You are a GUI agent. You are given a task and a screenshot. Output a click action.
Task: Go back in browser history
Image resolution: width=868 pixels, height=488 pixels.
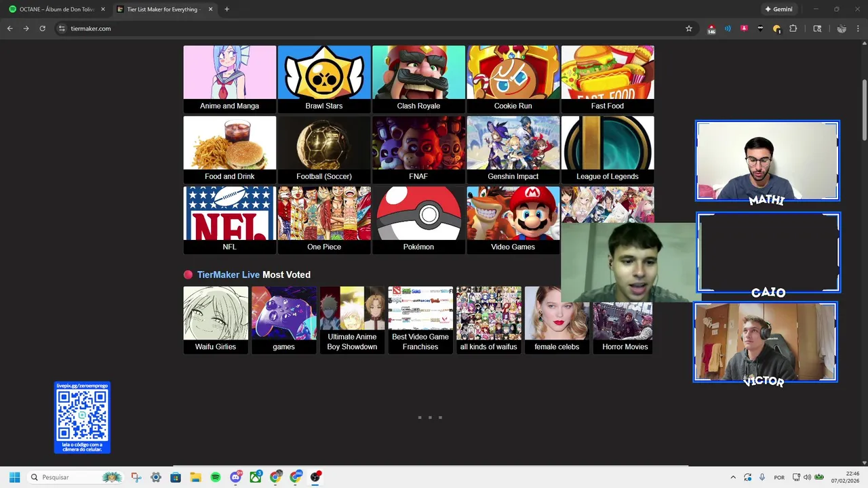(x=9, y=28)
